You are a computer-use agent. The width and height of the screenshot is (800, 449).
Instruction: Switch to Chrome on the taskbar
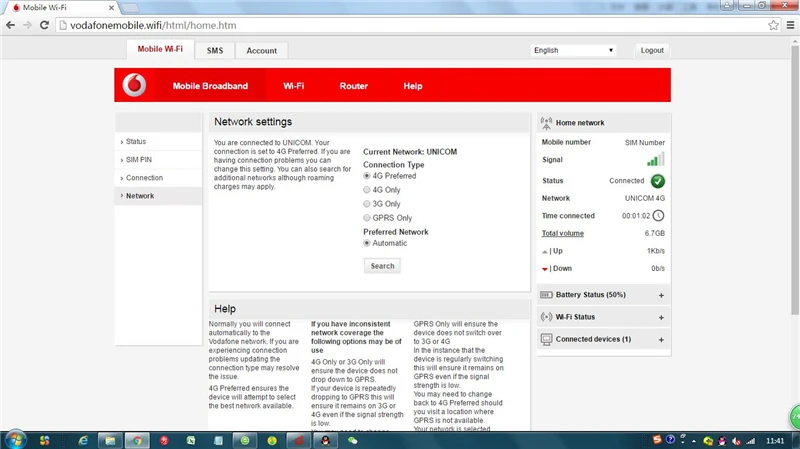[137, 440]
